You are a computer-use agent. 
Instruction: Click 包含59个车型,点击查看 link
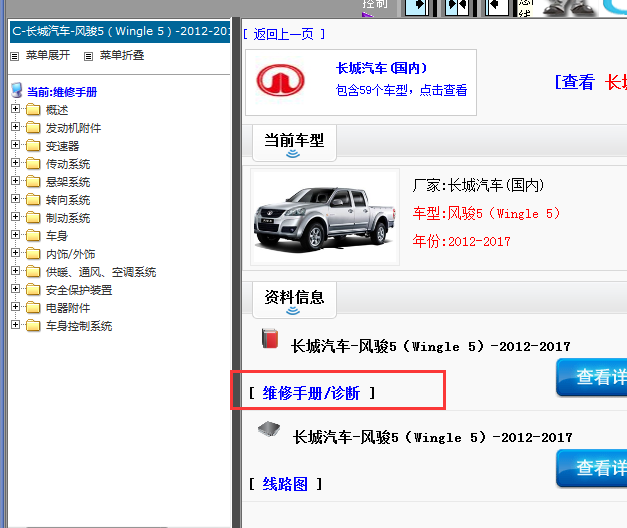click(401, 90)
